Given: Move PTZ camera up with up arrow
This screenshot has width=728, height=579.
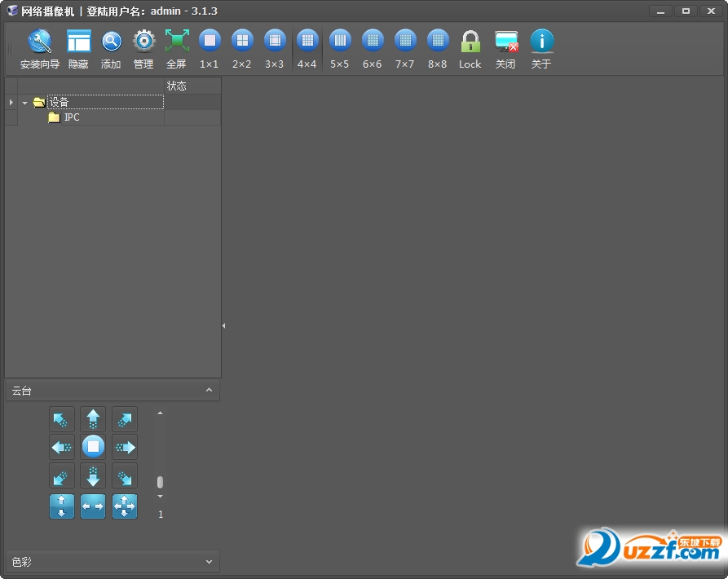Looking at the screenshot, I should tap(93, 419).
